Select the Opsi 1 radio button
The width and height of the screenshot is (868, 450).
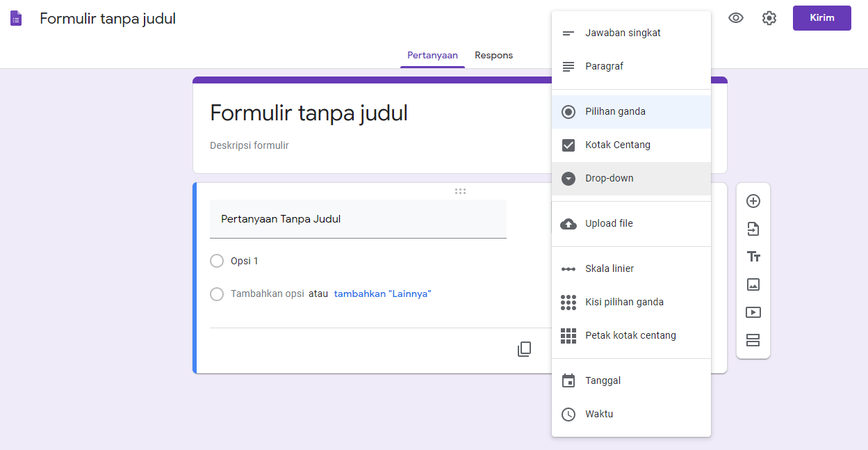coord(216,261)
